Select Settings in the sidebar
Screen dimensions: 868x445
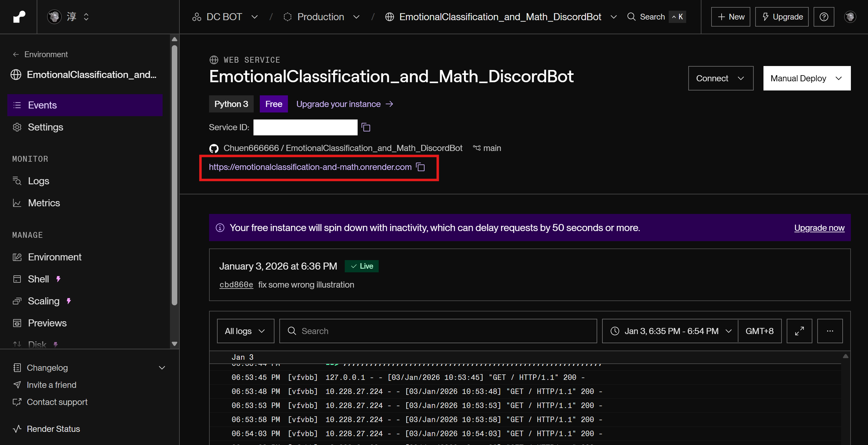point(45,127)
